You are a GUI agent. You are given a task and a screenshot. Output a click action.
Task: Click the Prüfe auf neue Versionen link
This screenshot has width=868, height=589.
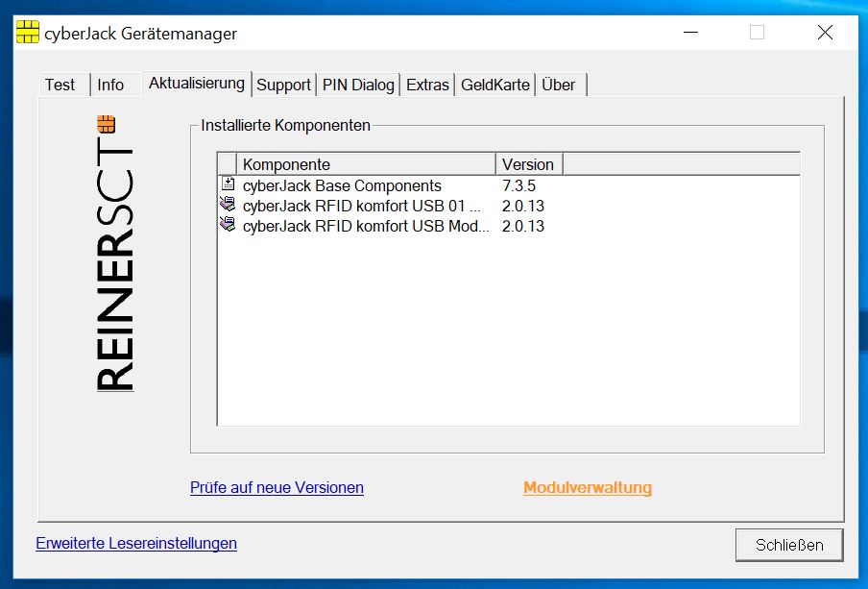(277, 487)
